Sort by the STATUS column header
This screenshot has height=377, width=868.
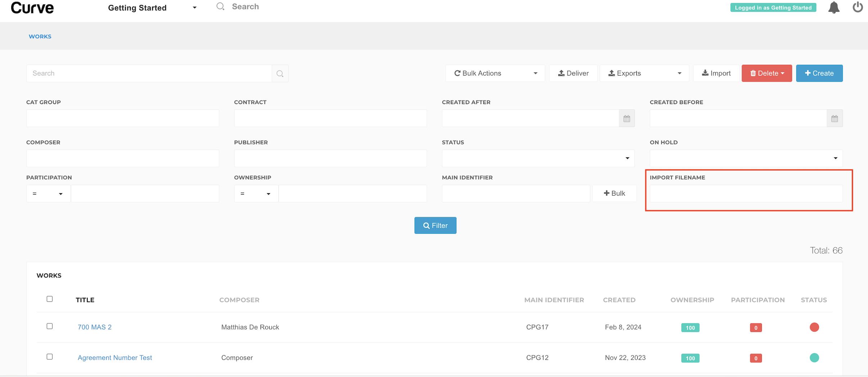click(x=814, y=300)
